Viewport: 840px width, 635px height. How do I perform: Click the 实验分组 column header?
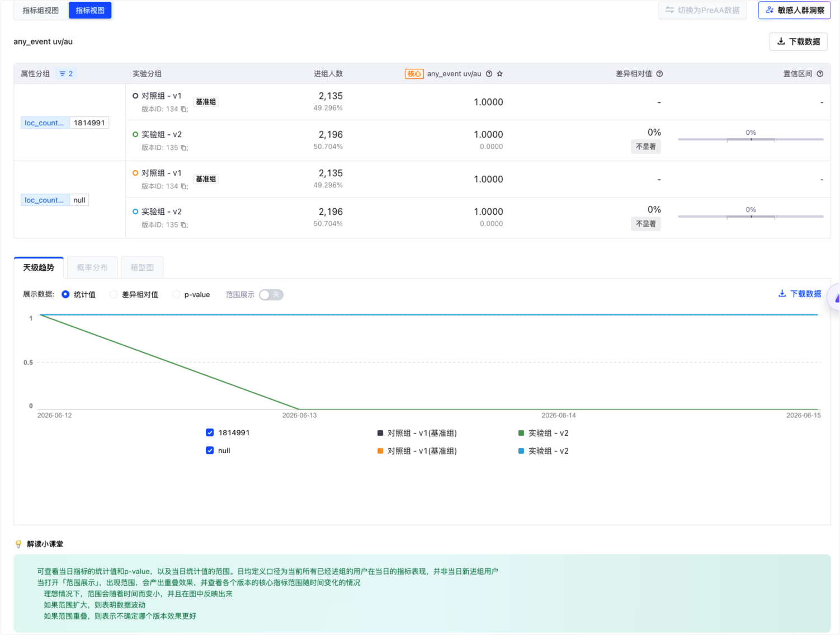click(147, 74)
